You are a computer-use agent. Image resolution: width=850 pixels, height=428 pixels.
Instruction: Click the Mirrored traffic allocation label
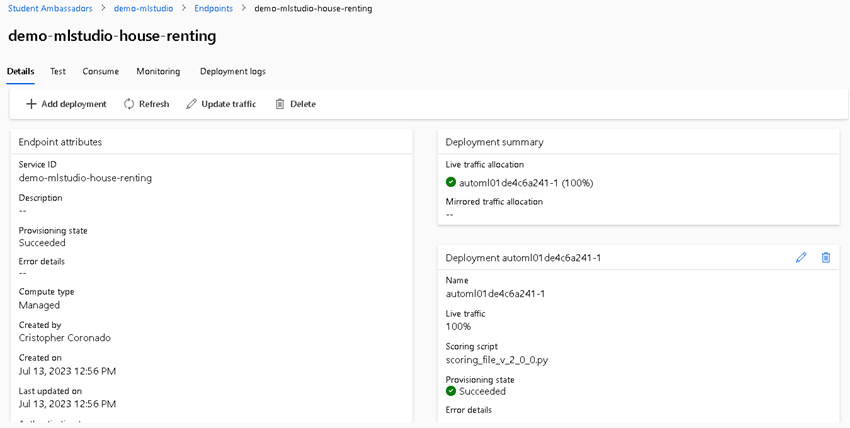pos(494,202)
